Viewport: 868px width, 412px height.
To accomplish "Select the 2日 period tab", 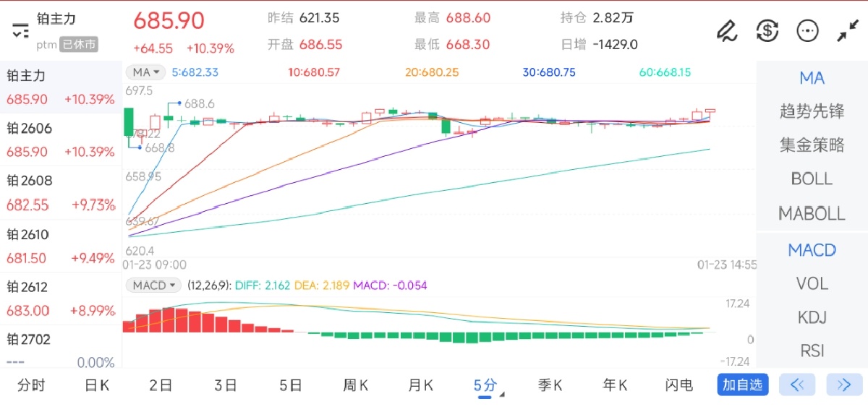I will [161, 385].
